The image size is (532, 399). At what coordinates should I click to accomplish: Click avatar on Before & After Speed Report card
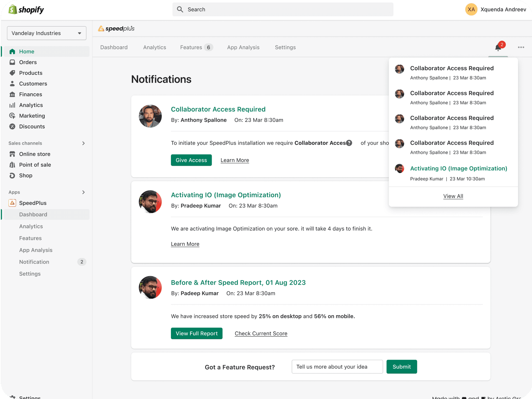150,287
